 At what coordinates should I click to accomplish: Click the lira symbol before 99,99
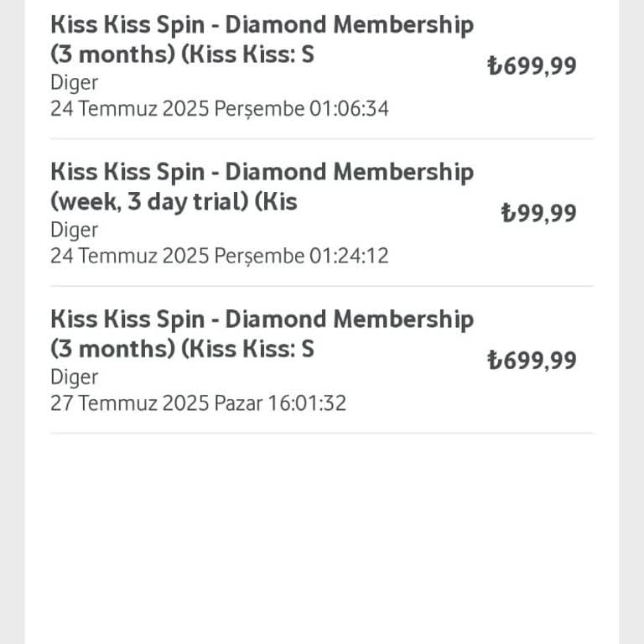(x=507, y=213)
